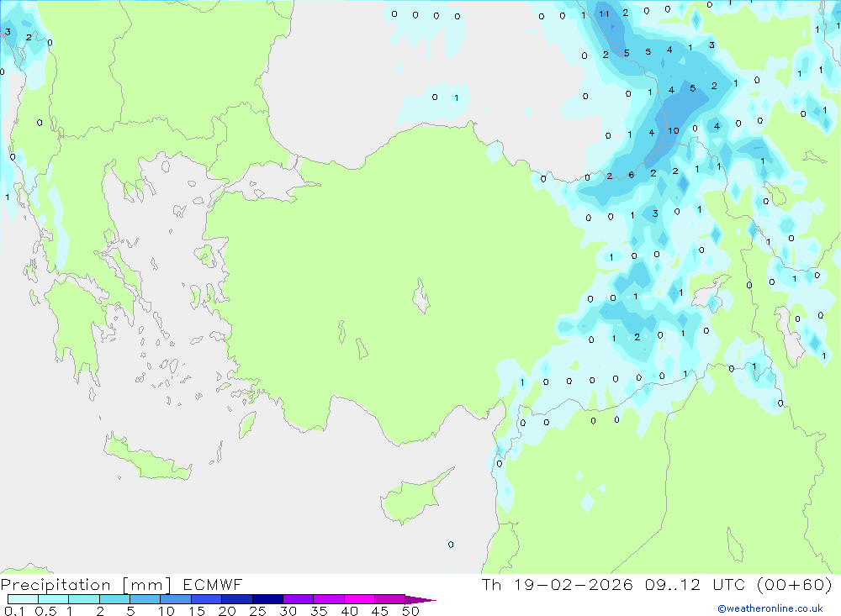Click the 35–40 mm purple legend swatch
841x616 pixels.
(x=329, y=599)
